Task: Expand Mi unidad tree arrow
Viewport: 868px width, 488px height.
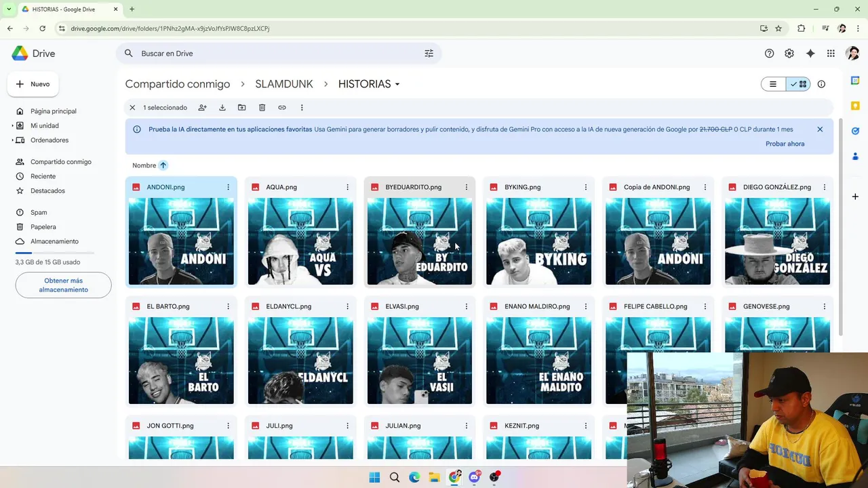Action: (x=13, y=126)
